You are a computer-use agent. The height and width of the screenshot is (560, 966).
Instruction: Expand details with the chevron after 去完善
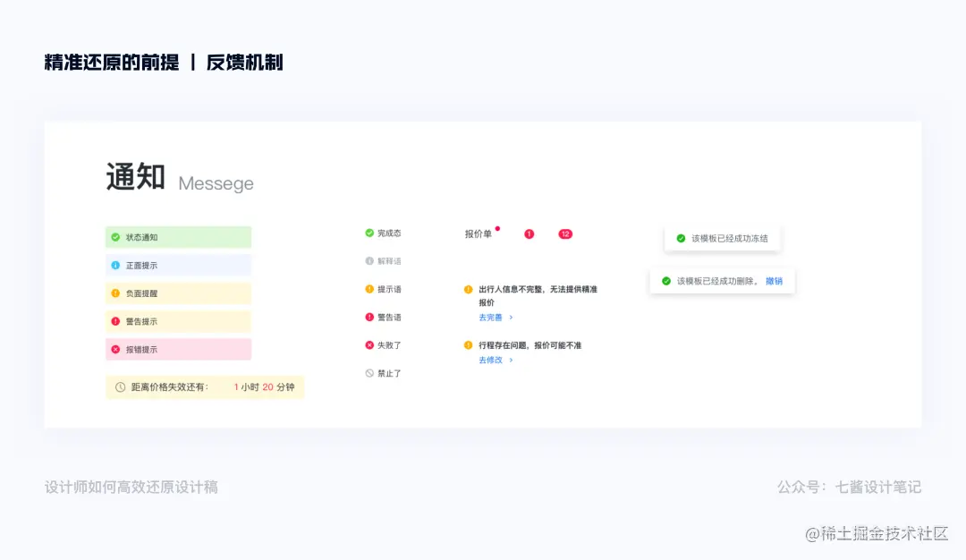[513, 317]
